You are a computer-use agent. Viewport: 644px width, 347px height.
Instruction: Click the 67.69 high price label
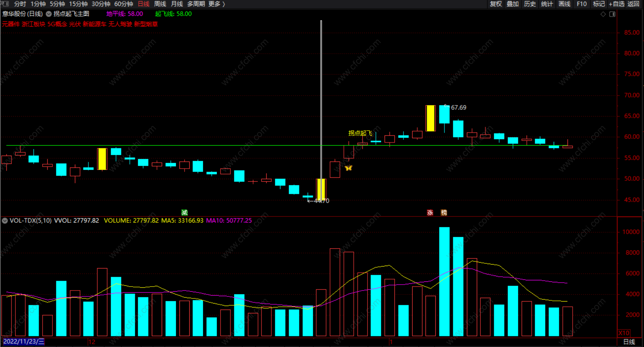(459, 107)
